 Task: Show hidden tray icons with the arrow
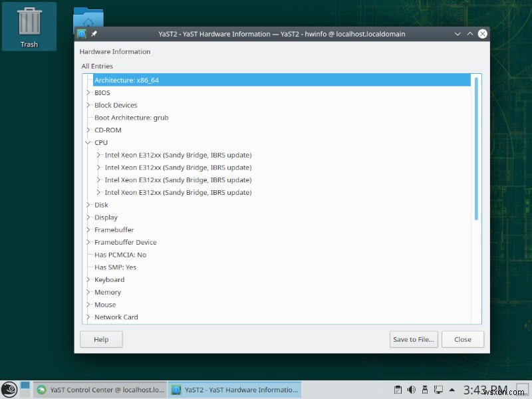452,389
